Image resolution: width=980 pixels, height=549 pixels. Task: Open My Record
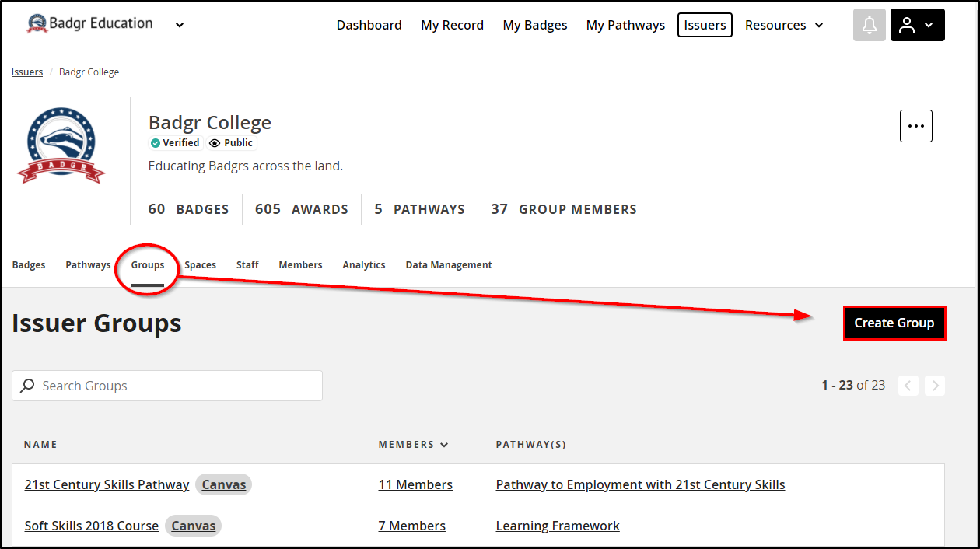[x=452, y=25]
